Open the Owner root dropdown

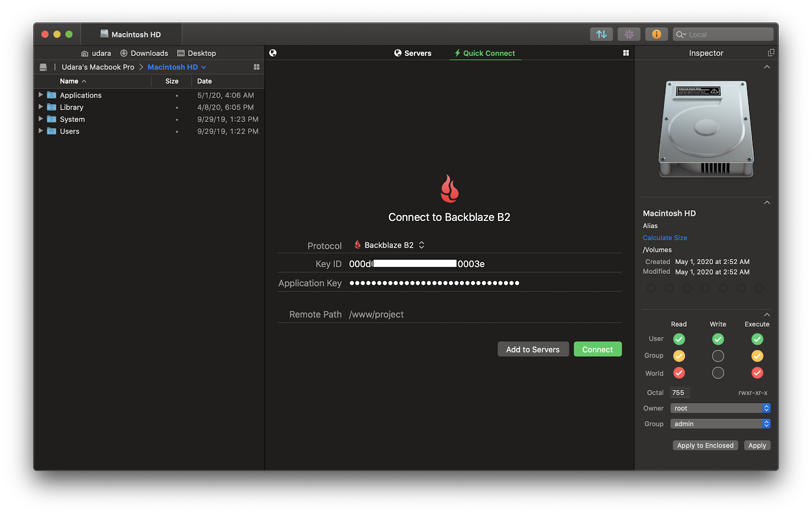(x=720, y=408)
